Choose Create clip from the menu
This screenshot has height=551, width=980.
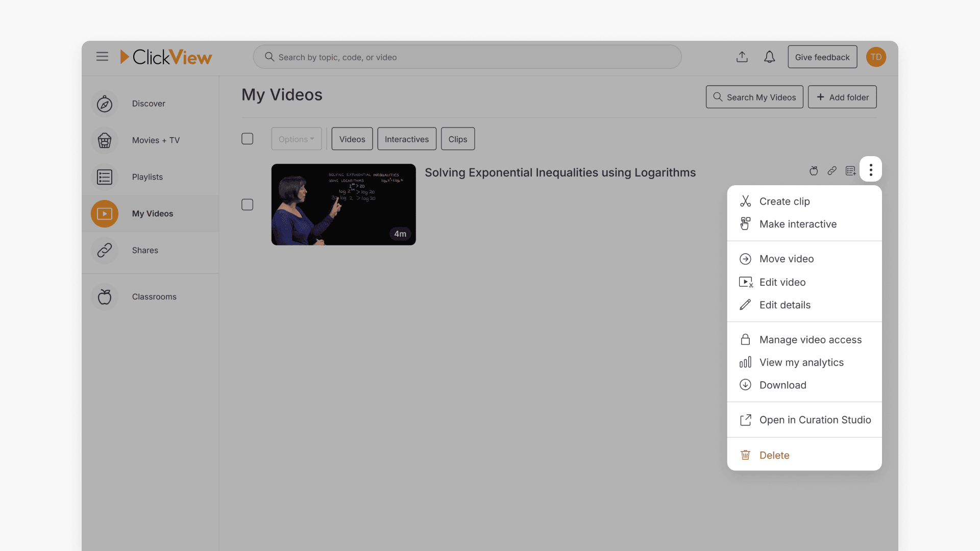point(785,201)
